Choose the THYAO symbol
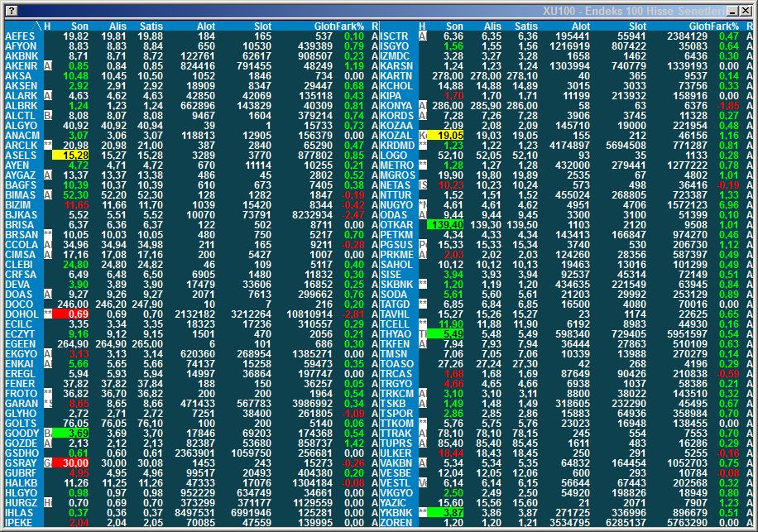 pos(396,334)
